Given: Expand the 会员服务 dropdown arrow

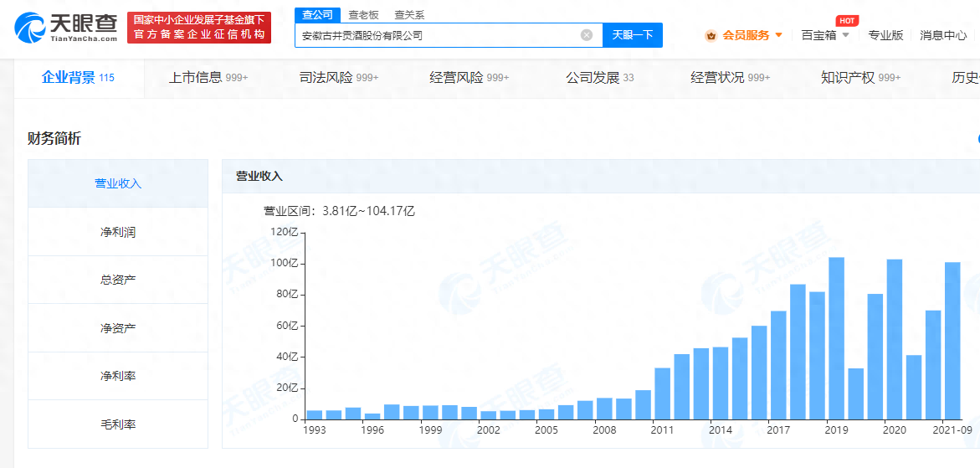Looking at the screenshot, I should pos(779,36).
